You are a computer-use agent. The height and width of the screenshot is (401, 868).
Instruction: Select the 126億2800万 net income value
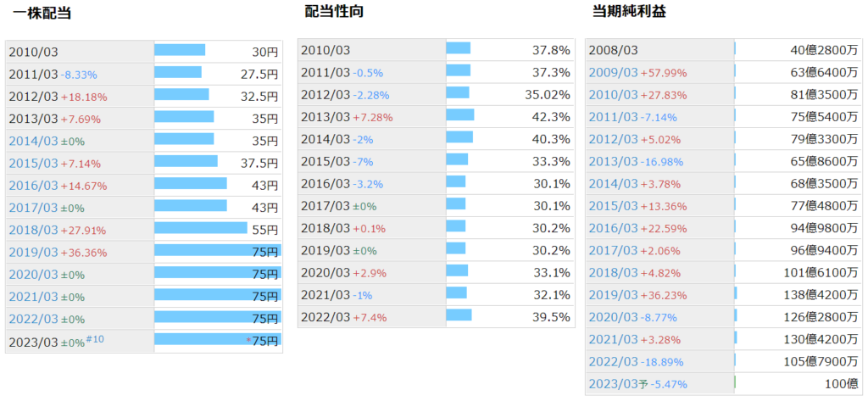coord(821,317)
